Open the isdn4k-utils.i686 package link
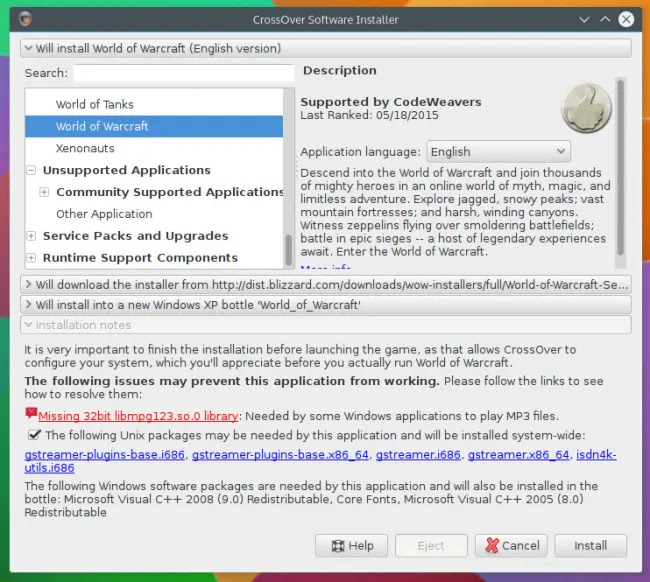The height and width of the screenshot is (582, 650). click(596, 455)
